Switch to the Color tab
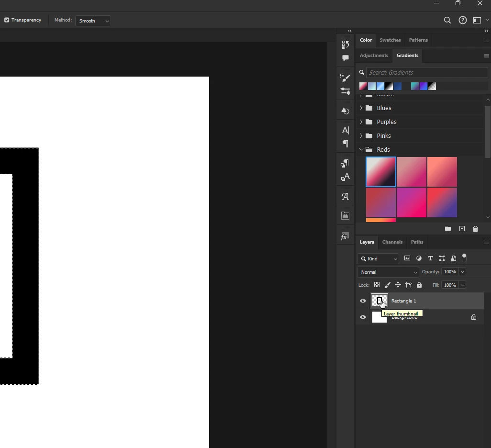This screenshot has width=491, height=448. pyautogui.click(x=366, y=40)
